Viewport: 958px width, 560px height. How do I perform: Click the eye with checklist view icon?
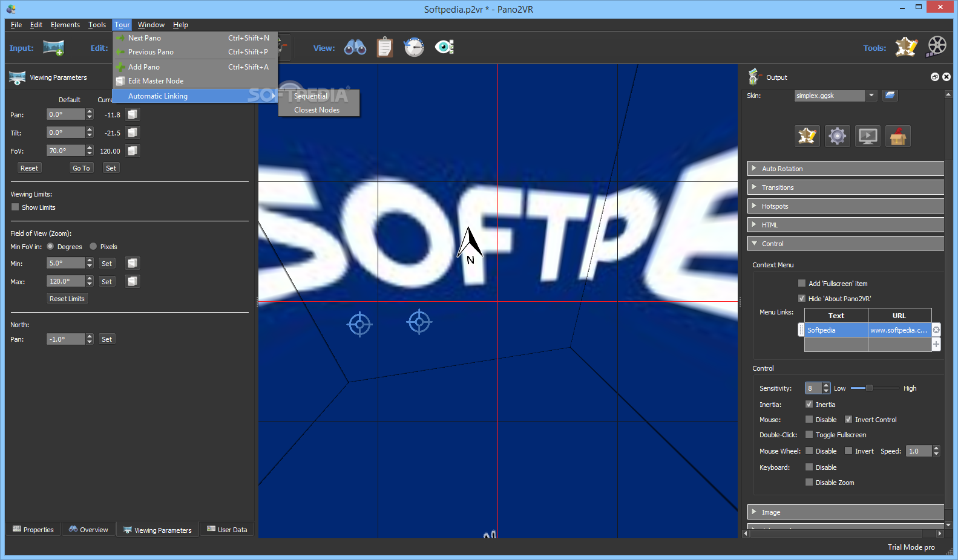tap(445, 47)
